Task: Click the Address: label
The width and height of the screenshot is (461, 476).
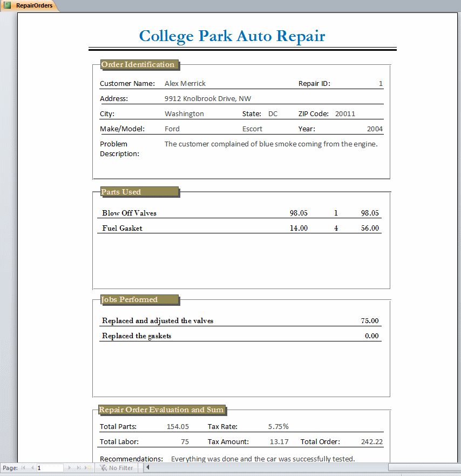Action: point(114,99)
